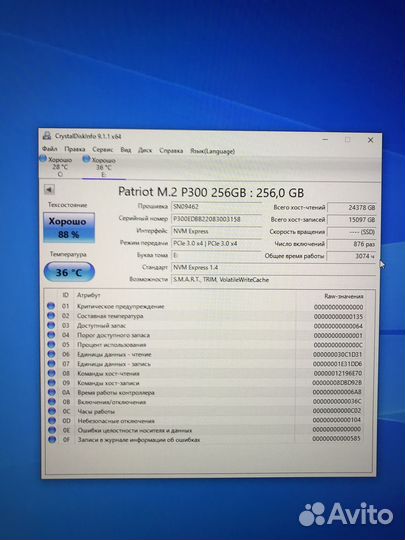The image size is (405, 540).
Task: Maximize the CrystalDiskInfo window
Action: click(x=347, y=139)
